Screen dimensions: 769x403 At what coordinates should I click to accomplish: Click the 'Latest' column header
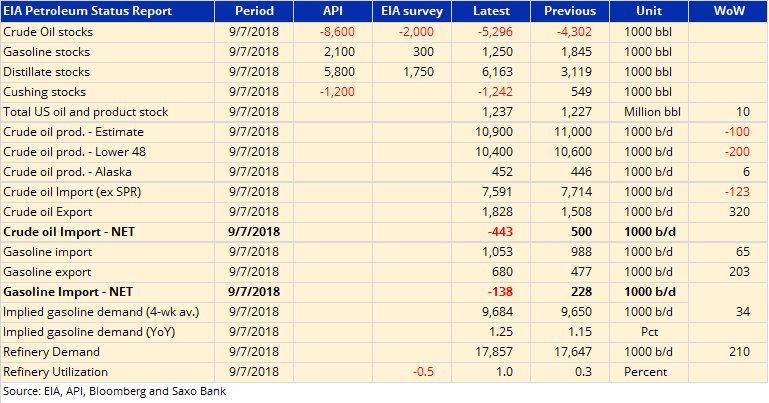click(x=491, y=11)
